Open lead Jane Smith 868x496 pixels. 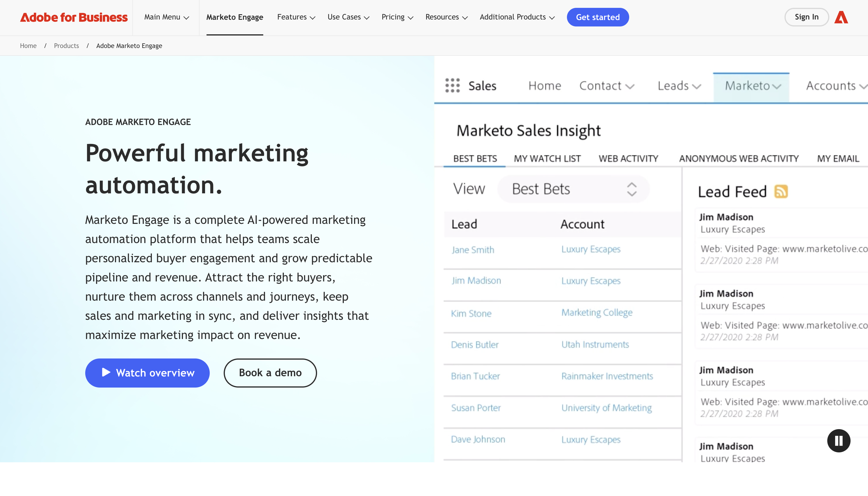pos(473,250)
